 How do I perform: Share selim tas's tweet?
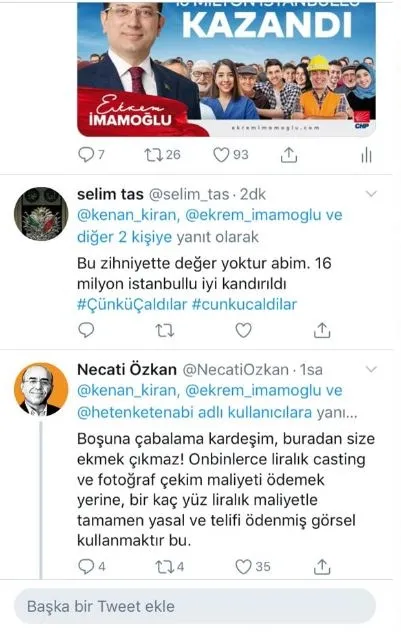click(x=322, y=330)
